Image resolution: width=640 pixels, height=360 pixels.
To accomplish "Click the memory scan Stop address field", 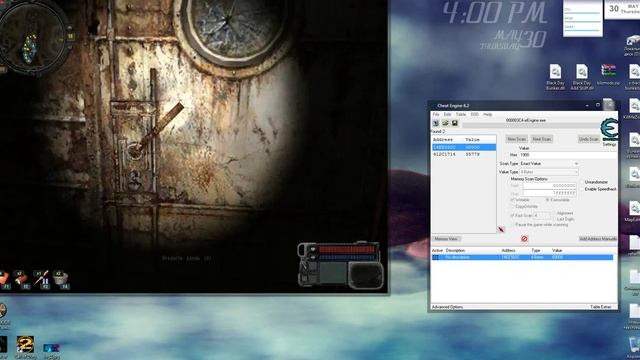I will pos(549,193).
